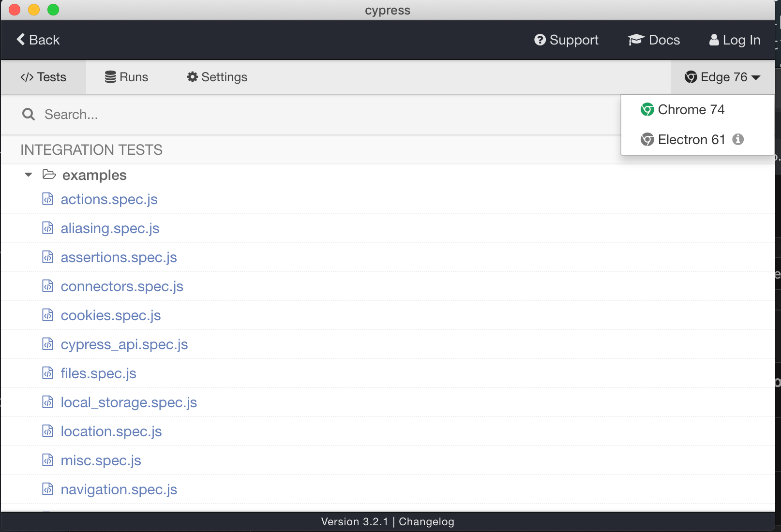Run cypress_api.spec.js
This screenshot has width=781, height=532.
coord(124,344)
